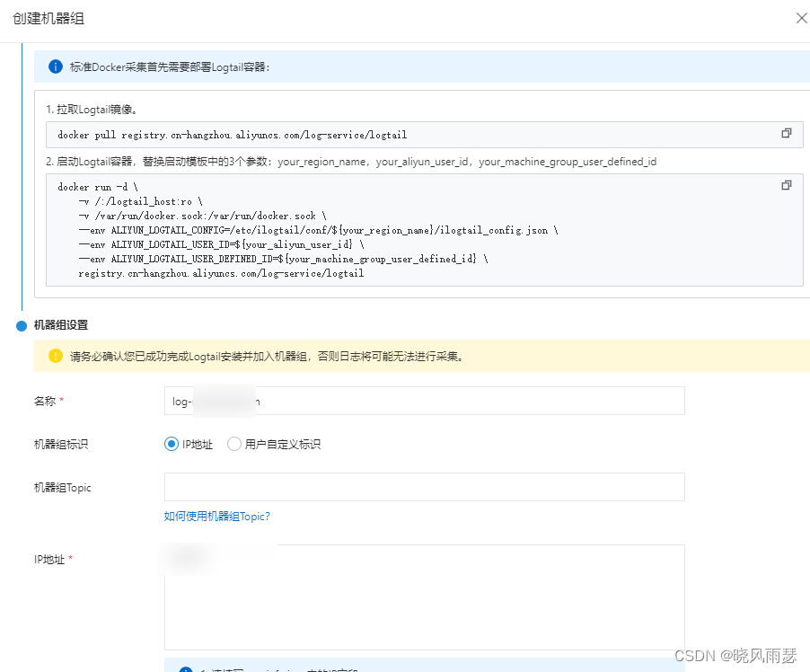Copy the docker run command snippet

tap(787, 185)
